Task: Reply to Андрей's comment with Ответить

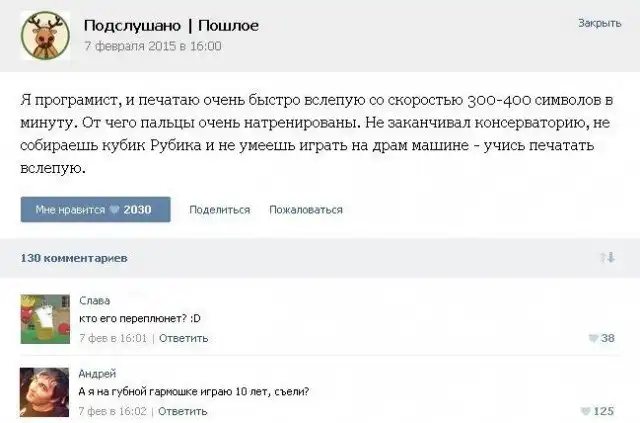Action: pyautogui.click(x=183, y=411)
